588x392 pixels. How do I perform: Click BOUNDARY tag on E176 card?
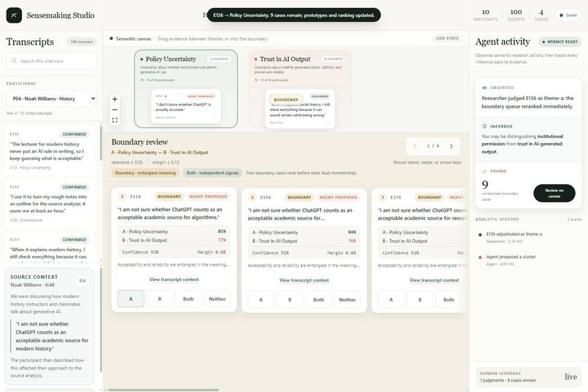(x=430, y=197)
